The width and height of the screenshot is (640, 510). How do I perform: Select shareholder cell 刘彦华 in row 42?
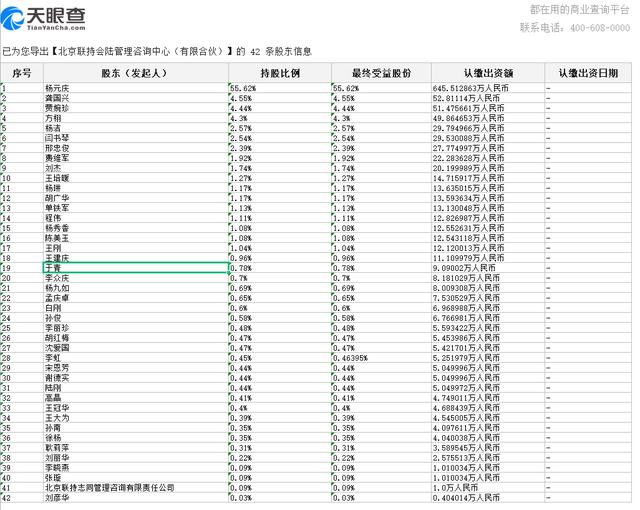click(136, 498)
